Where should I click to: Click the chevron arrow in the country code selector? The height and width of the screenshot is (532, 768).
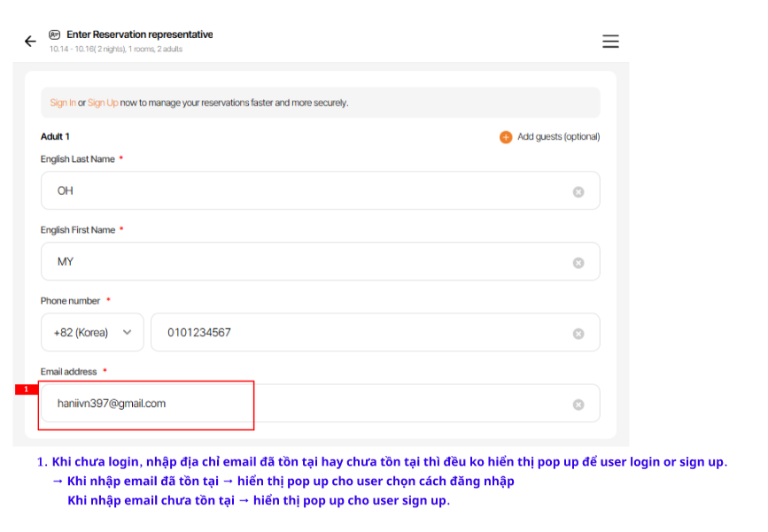127,333
